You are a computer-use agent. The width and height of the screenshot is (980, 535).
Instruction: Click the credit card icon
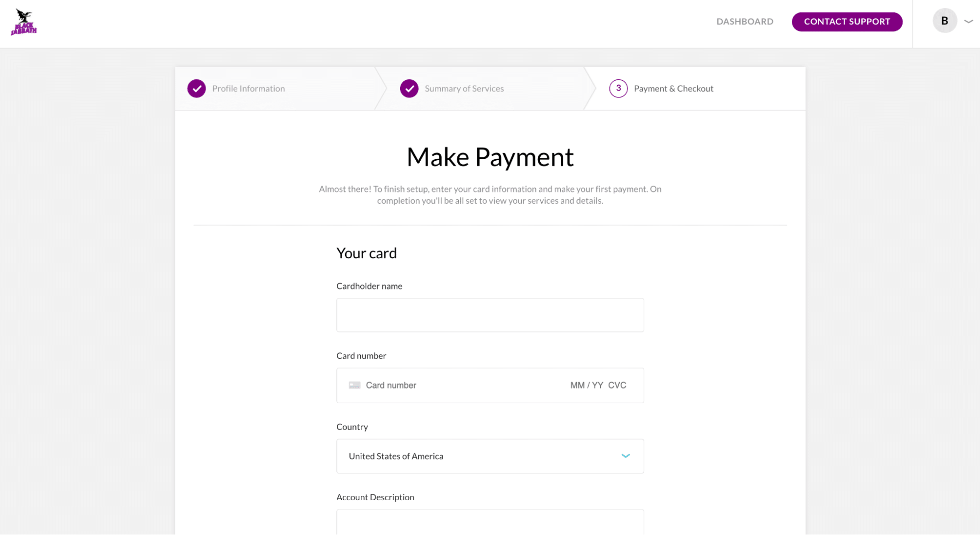tap(354, 386)
